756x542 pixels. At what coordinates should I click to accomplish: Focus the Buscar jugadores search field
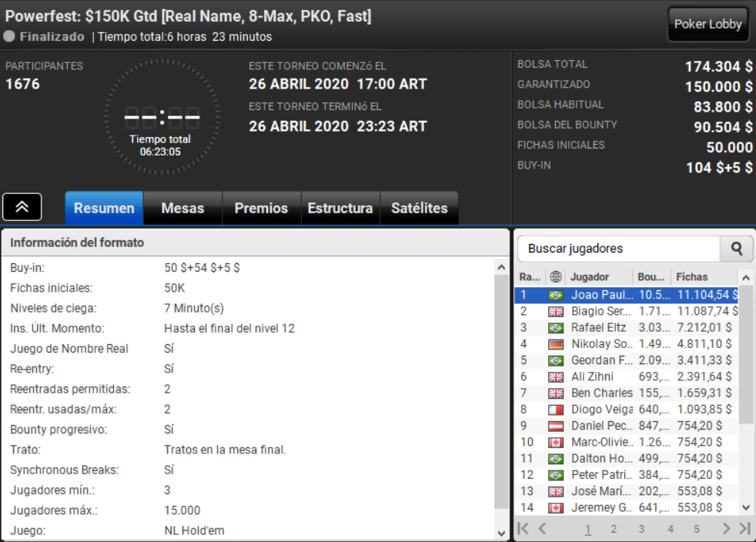coord(619,249)
